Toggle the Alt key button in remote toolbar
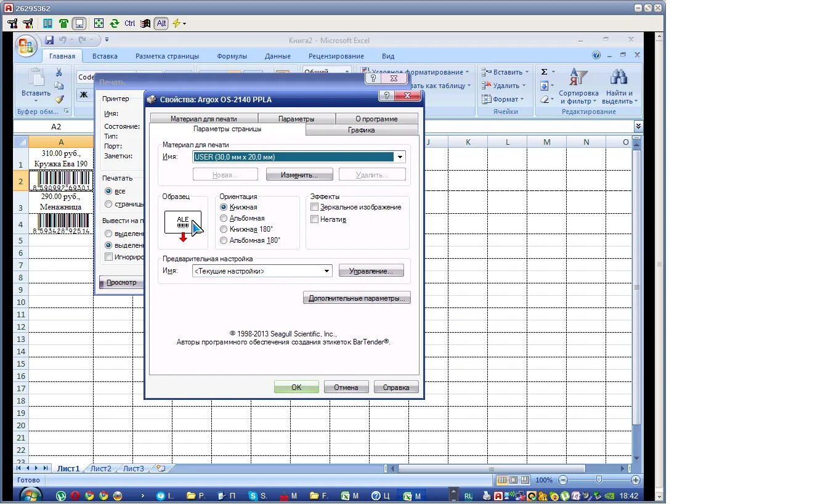Viewport: 823px width, 504px height. click(x=161, y=23)
